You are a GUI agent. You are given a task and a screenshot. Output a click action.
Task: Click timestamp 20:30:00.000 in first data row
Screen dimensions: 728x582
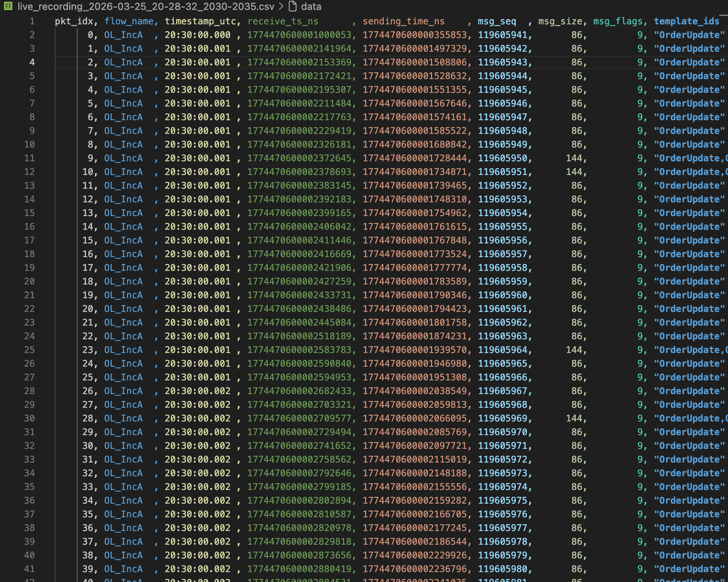coord(197,35)
